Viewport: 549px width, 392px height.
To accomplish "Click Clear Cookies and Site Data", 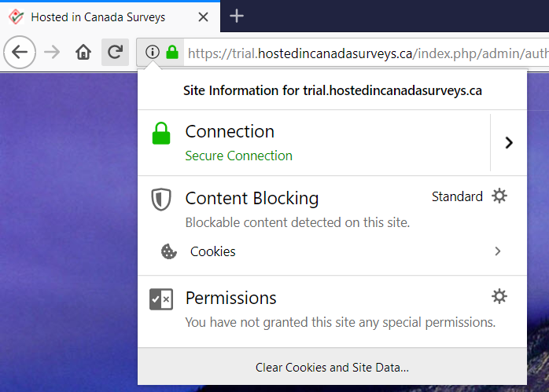I will tap(332, 367).
